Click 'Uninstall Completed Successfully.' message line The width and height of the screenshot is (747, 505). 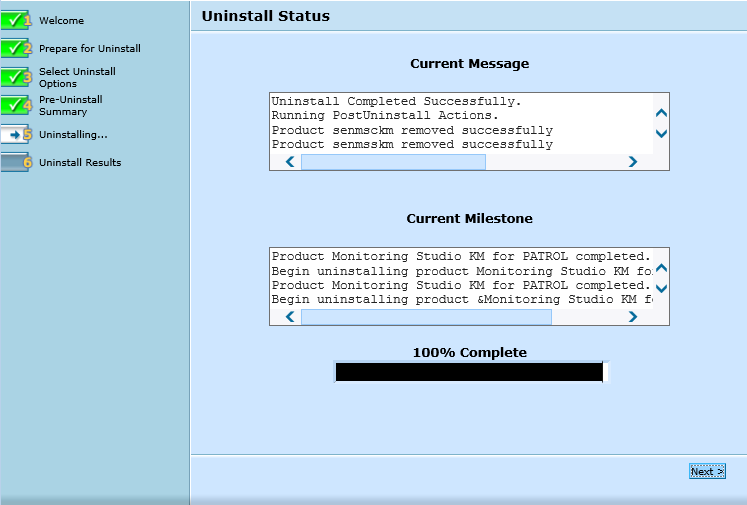[396, 101]
